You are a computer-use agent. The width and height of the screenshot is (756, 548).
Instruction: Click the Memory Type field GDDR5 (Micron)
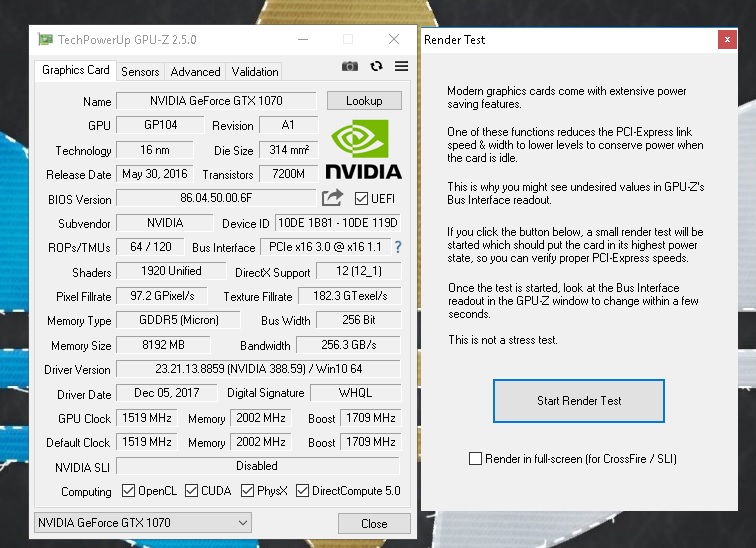coord(178,320)
